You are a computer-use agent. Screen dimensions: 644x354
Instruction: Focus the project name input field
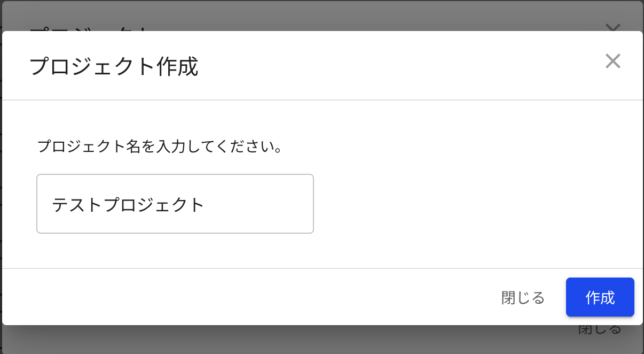tap(175, 204)
